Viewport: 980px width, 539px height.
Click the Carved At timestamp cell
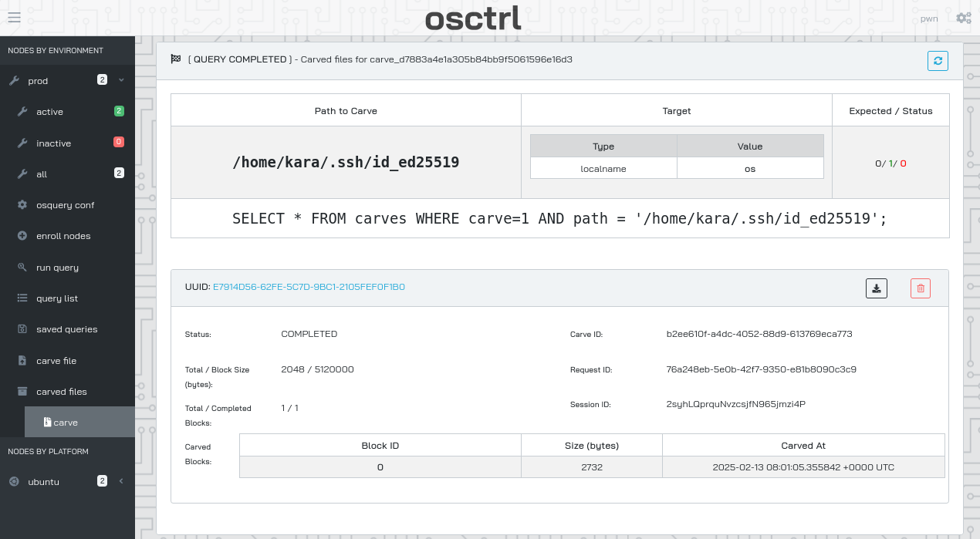coord(803,467)
